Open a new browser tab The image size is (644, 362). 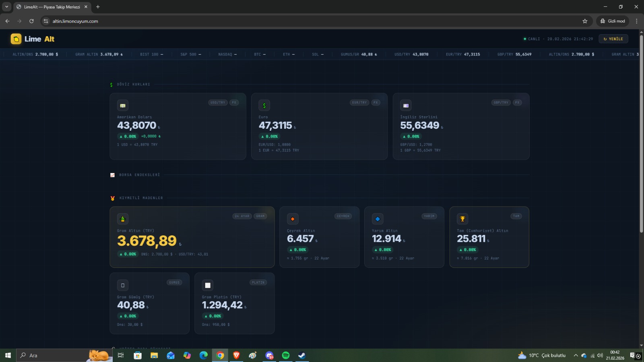(98, 7)
